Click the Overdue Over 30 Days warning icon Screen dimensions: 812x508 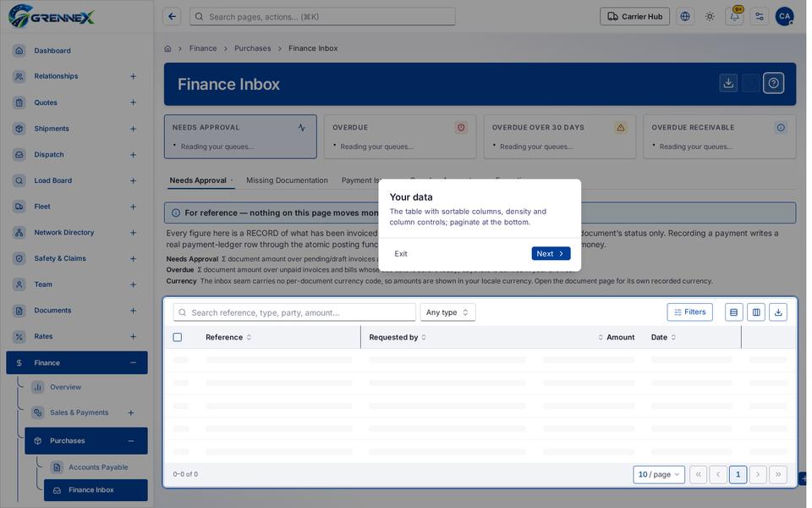620,128
